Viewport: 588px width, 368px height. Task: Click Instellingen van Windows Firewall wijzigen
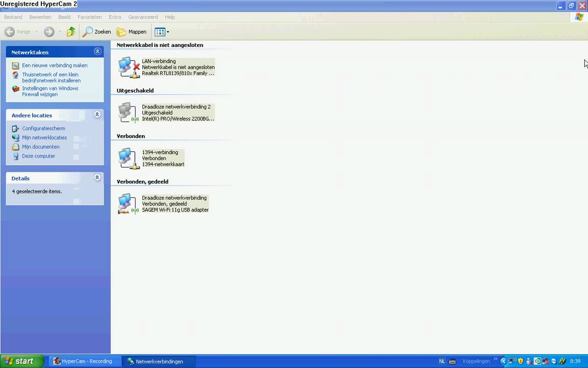point(50,91)
